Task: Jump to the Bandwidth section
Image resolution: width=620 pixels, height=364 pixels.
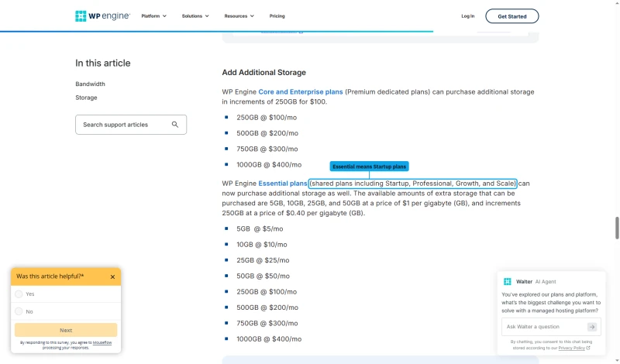Action: pos(90,84)
